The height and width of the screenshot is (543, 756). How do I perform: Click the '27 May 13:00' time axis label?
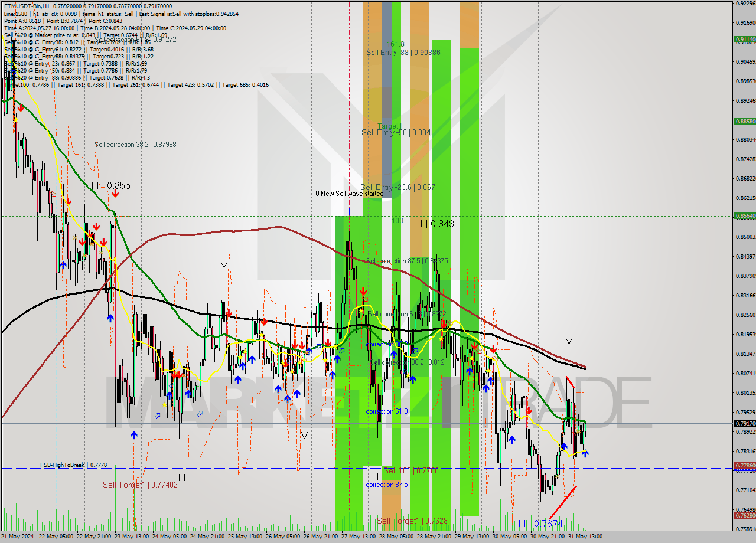[x=360, y=537]
